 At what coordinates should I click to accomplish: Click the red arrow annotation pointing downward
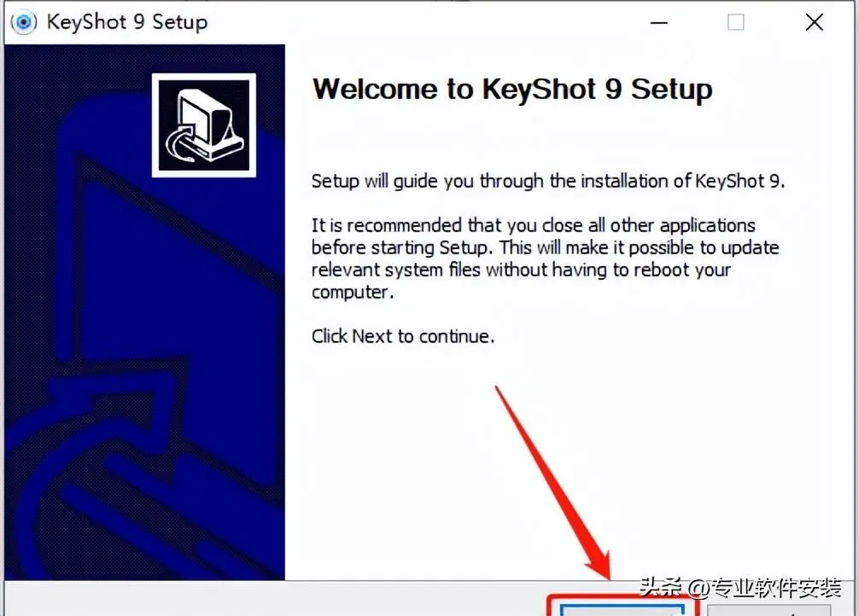tap(553, 482)
